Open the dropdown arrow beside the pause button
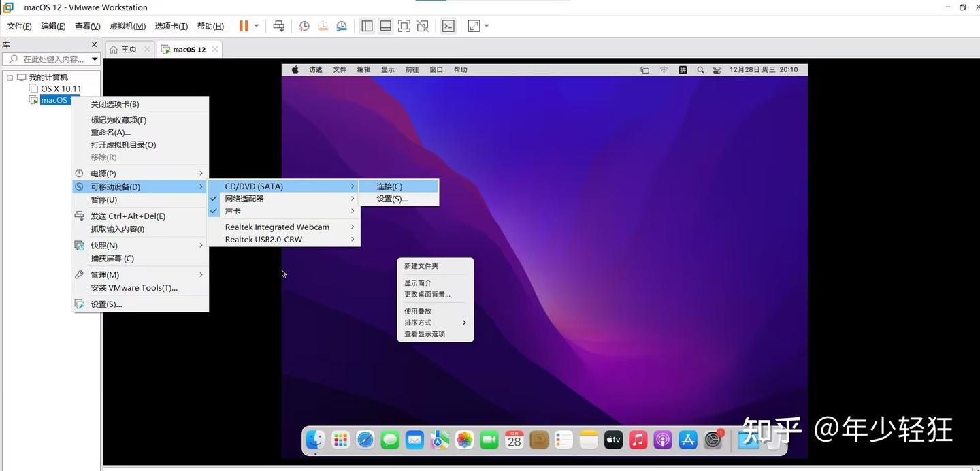This screenshot has width=980, height=471. 255,26
